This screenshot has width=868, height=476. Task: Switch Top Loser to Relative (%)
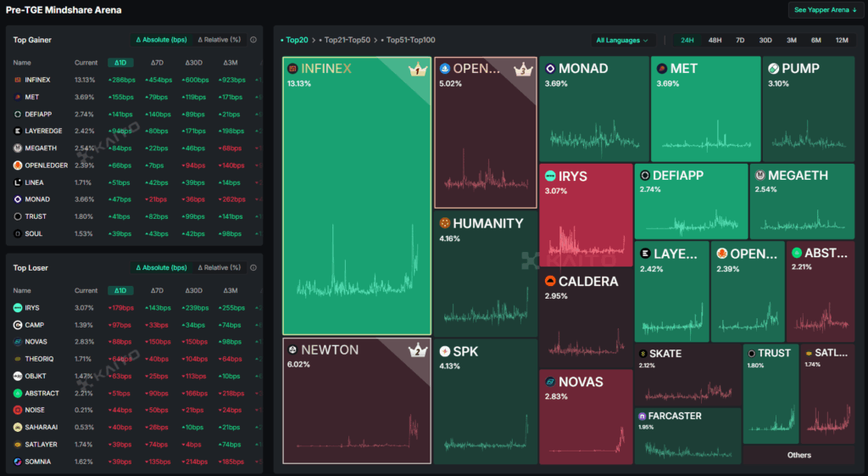219,268
